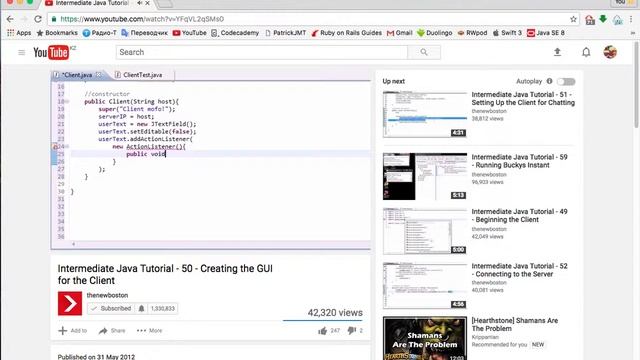Toggle the Autoplay switch
640x360 pixels.
coord(566,82)
